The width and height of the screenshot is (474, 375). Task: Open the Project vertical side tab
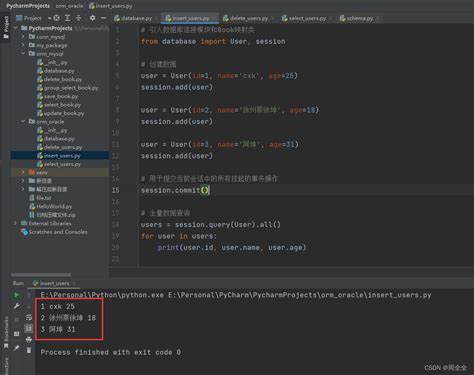(6, 27)
